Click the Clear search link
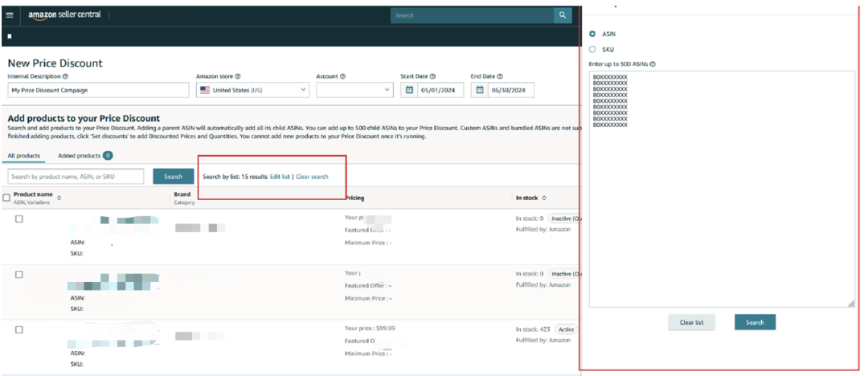Image resolution: width=868 pixels, height=376 pixels. point(312,177)
